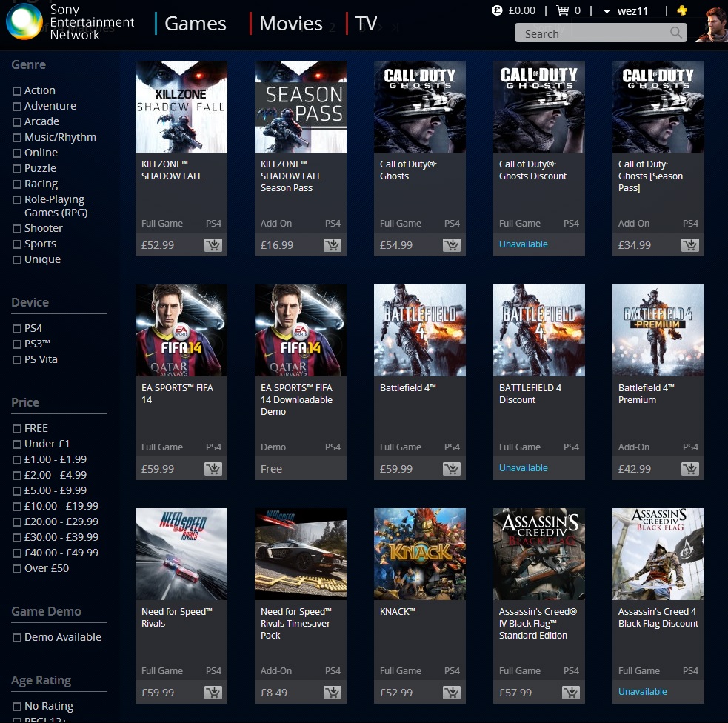Click cart icon for Killzone Season Pass
This screenshot has width=728, height=723.
pyautogui.click(x=333, y=245)
